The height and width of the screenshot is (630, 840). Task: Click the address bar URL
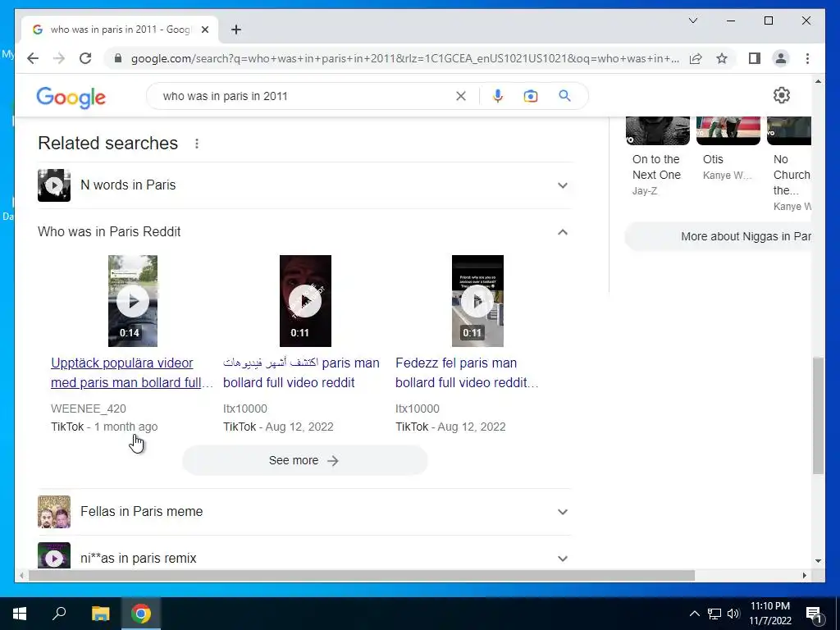pos(405,58)
